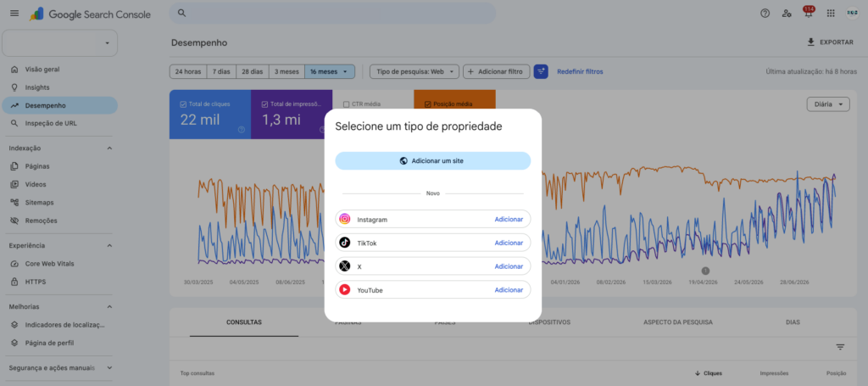Screen dimensions: 868x386
Task: Switch to ASPECTO DA PESQUISA tab
Action: pos(678,322)
